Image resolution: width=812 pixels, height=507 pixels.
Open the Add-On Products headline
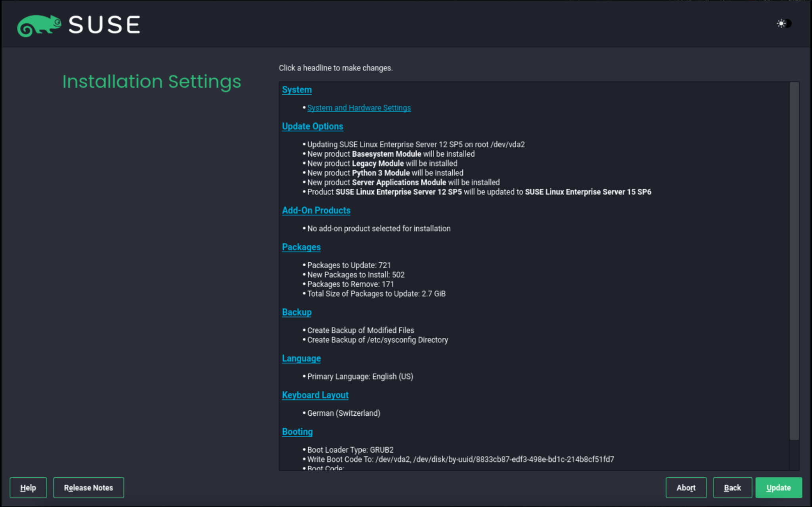[316, 210]
